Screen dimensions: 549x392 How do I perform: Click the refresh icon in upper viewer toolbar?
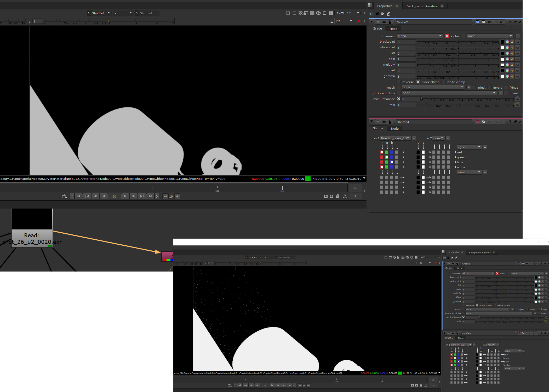[x=318, y=13]
